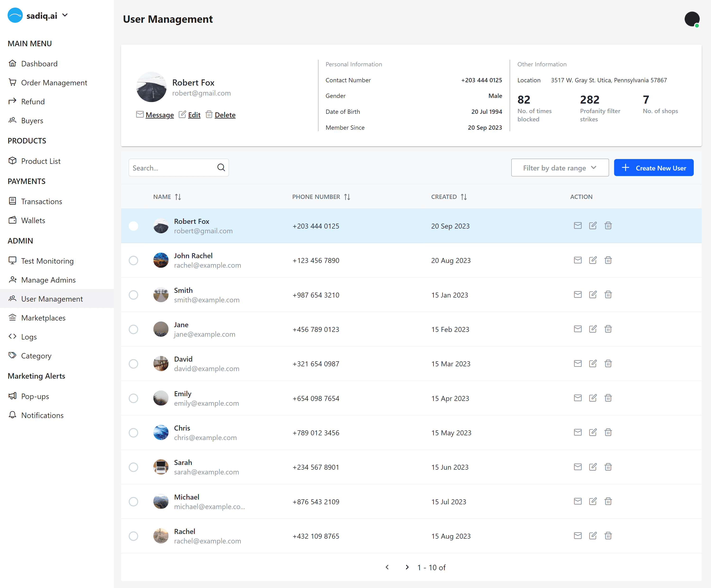Select the Smith row radio button

click(x=133, y=295)
